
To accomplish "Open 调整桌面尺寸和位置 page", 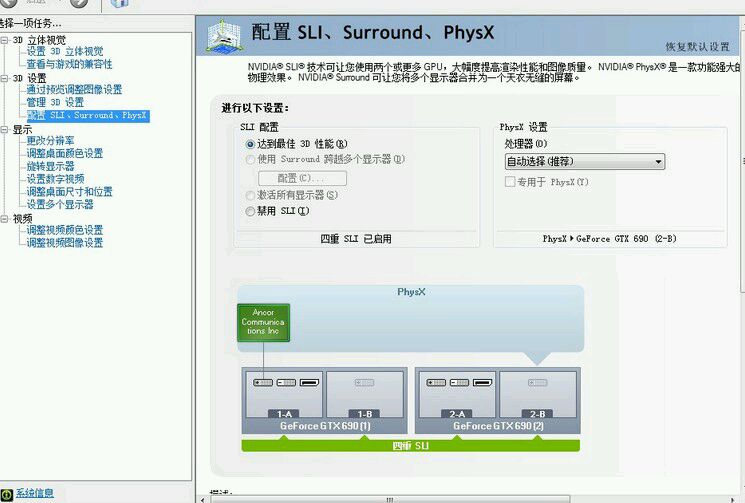I will coord(69,192).
